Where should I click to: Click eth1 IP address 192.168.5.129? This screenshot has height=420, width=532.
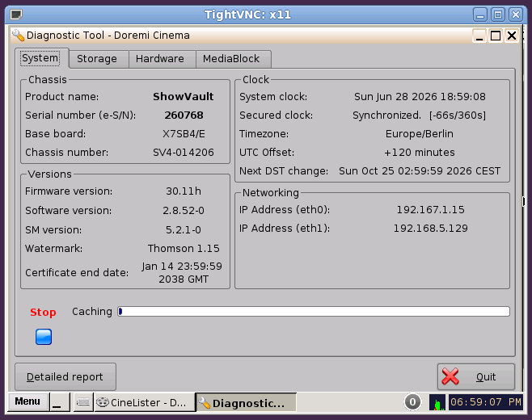[x=431, y=229]
